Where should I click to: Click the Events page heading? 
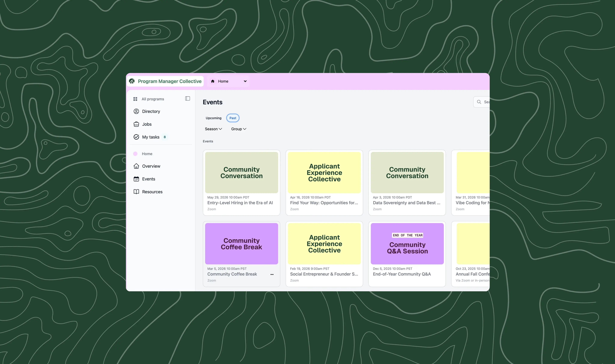[213, 102]
